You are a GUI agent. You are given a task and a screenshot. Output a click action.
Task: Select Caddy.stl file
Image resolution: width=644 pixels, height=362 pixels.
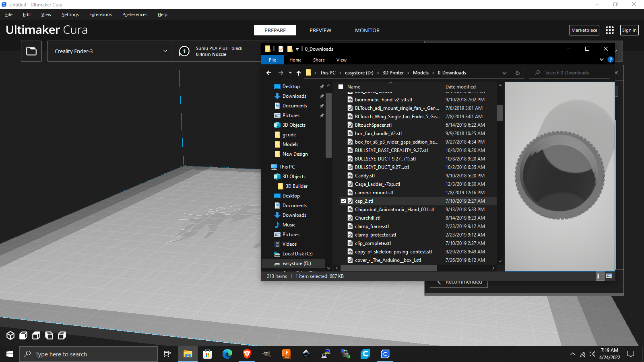point(365,175)
